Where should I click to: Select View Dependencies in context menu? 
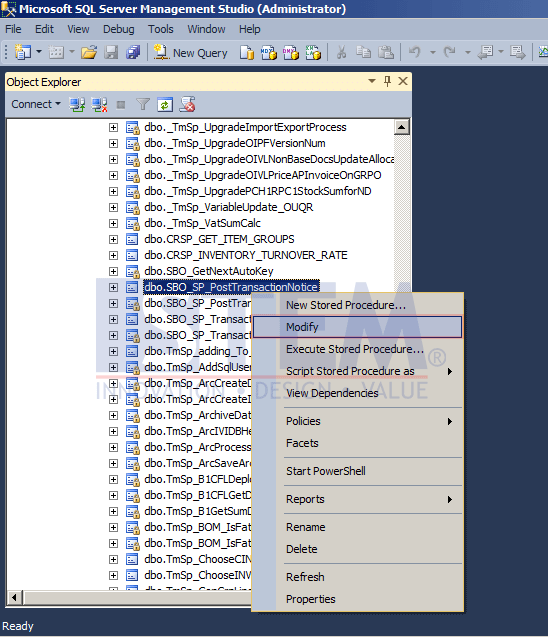click(357, 393)
